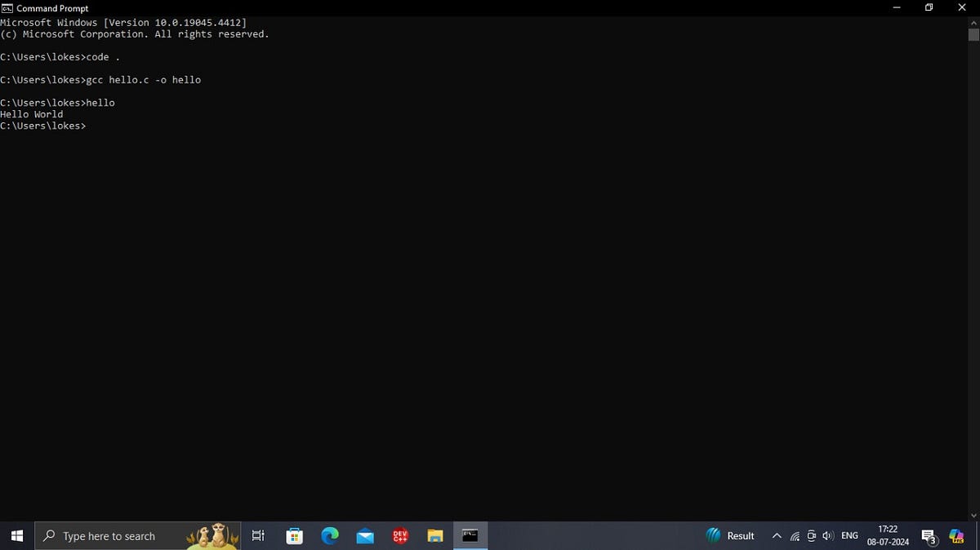Open the Microsoft Store from the taskbar
Screen dimensions: 980x550
(x=294, y=535)
